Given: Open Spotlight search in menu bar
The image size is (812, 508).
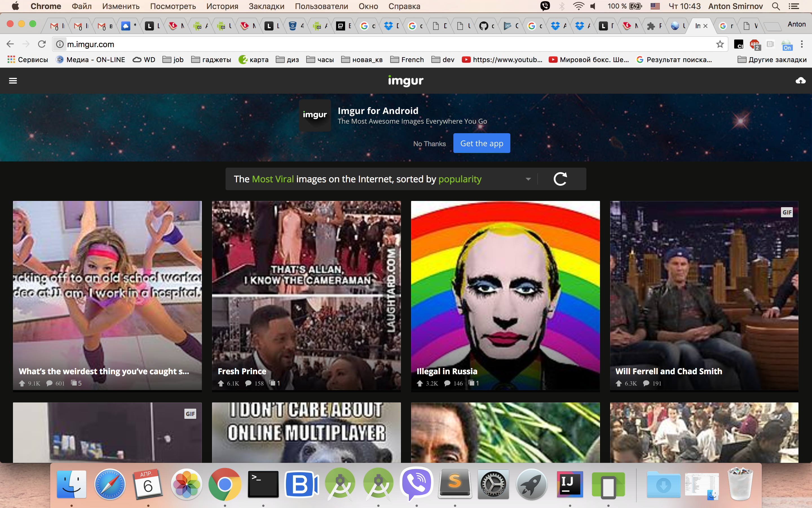Looking at the screenshot, I should [776, 6].
